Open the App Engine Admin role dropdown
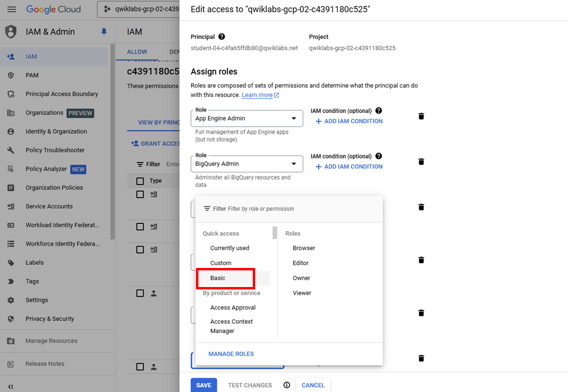 [x=247, y=118]
